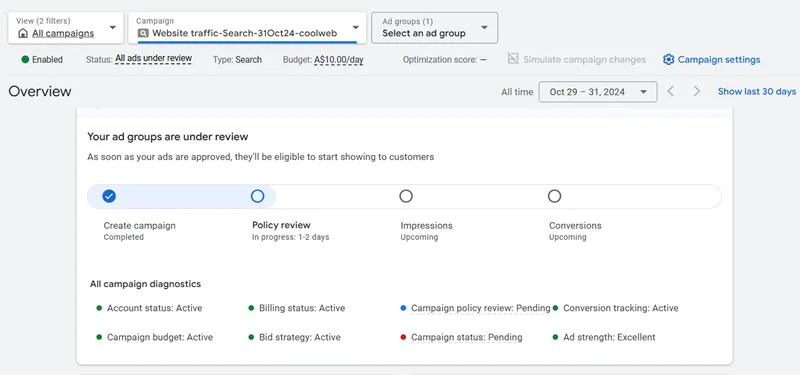The width and height of the screenshot is (800, 375).
Task: Open the Select an ad group dropdown
Action: click(435, 28)
